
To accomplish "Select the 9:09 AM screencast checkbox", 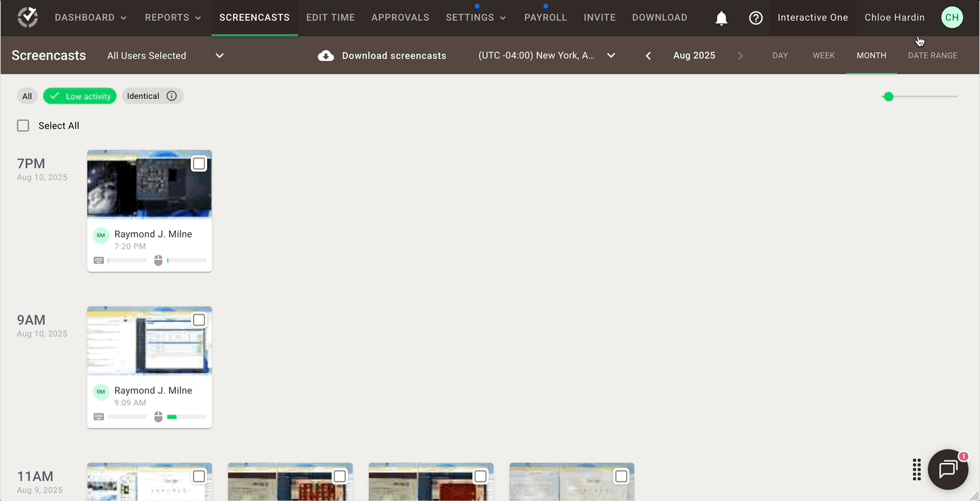I will 198,320.
